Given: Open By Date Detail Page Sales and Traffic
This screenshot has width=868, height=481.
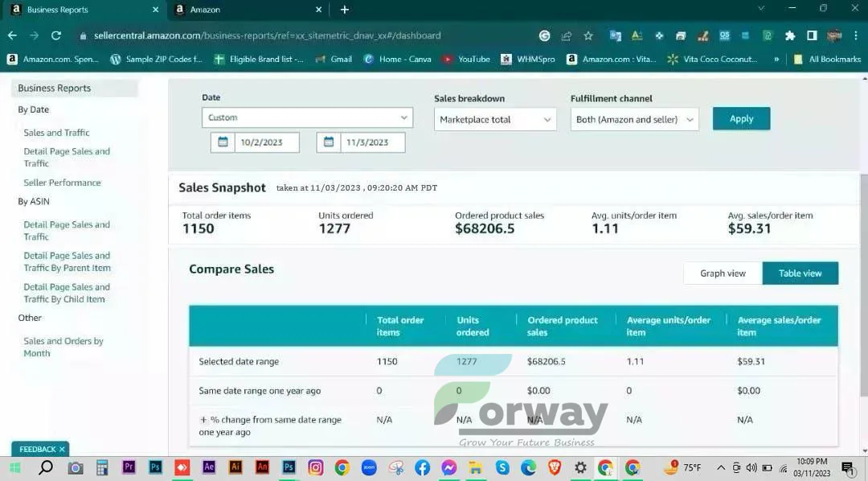Looking at the screenshot, I should coord(67,157).
